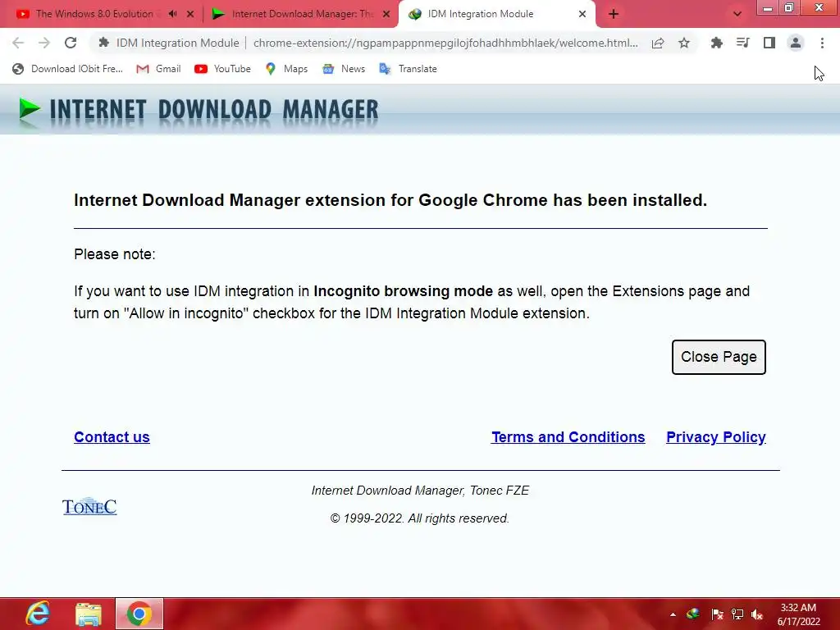
Task: Click 'Internet Download Manager, Tonec FZE' footer text
Action: [420, 491]
